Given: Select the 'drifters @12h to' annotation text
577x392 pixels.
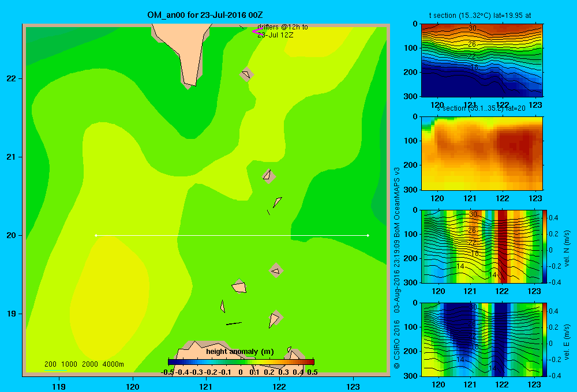Looking at the screenshot, I should click(x=283, y=27).
